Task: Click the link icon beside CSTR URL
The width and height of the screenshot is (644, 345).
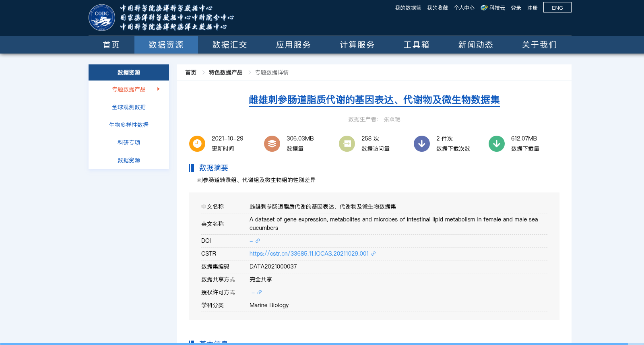Action: [374, 254]
